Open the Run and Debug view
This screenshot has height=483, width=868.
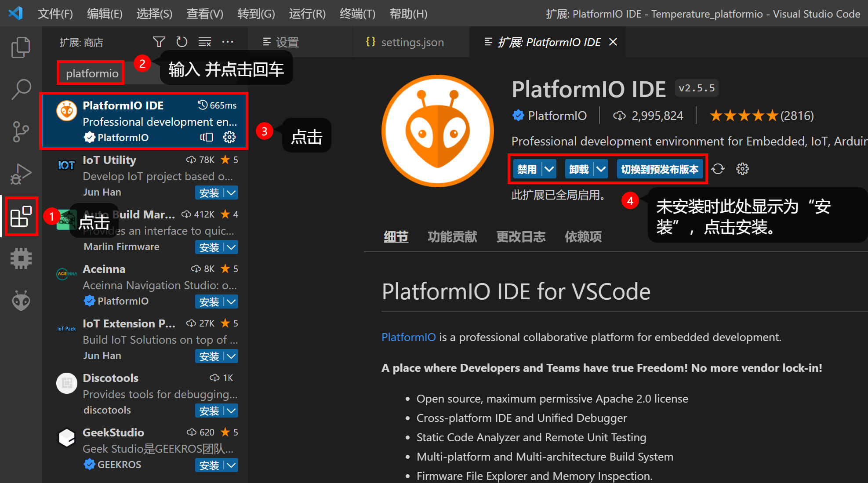tap(21, 174)
